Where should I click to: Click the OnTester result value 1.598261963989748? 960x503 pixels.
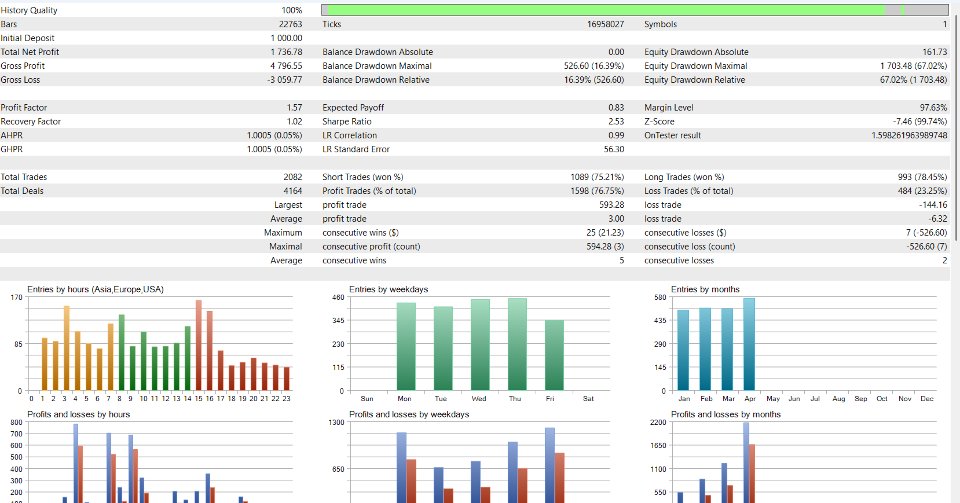909,135
